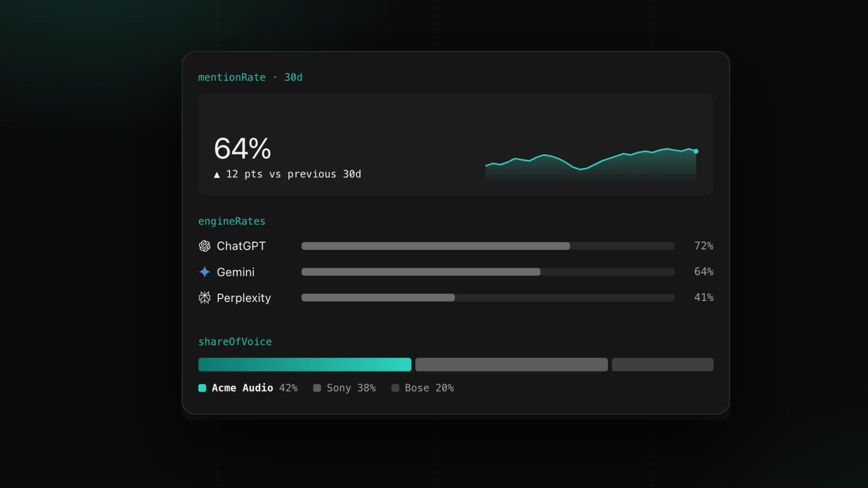The image size is (868, 488).
Task: Click the mention rate sparkline chart
Action: [x=592, y=164]
